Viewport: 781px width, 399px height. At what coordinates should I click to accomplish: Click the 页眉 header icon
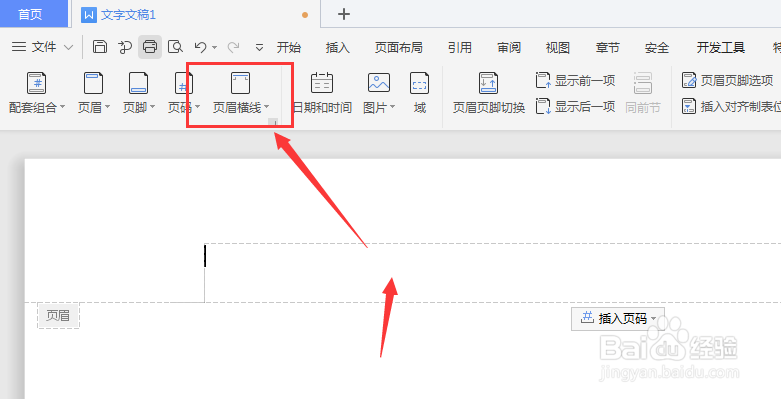93,83
